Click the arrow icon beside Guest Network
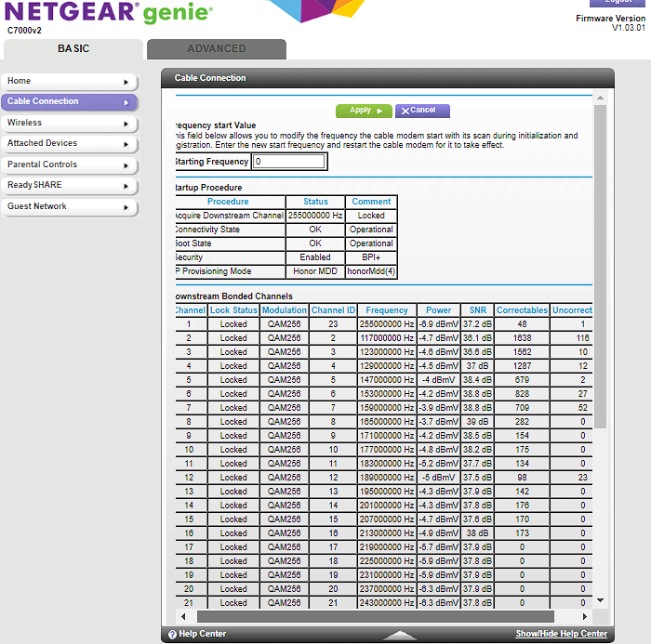 pos(126,207)
